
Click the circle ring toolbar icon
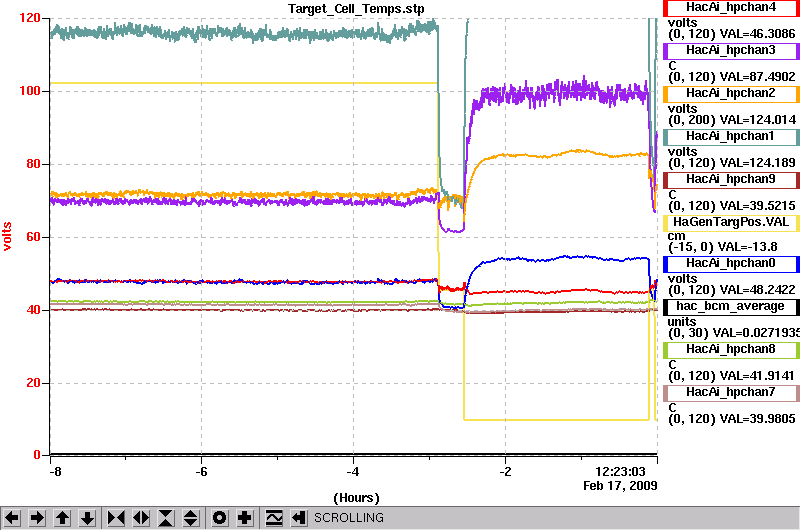click(219, 518)
